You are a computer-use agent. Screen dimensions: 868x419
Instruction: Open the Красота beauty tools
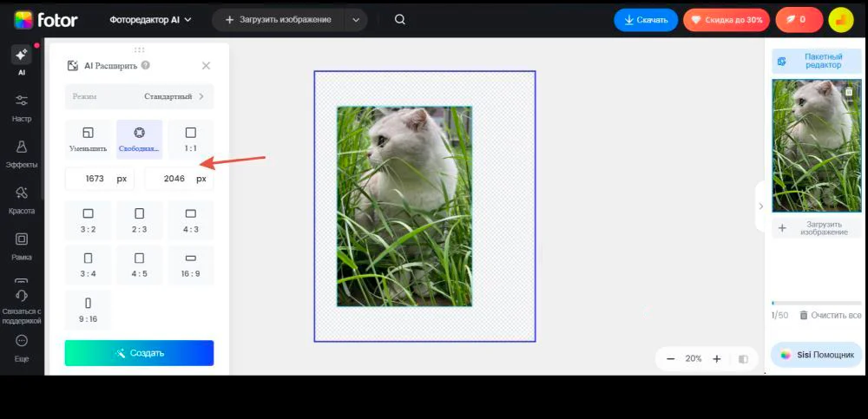coord(22,200)
